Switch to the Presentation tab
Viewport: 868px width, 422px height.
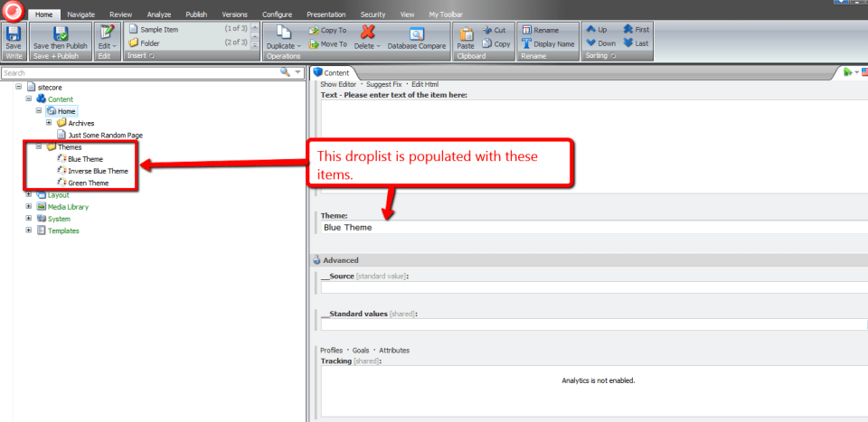(x=325, y=15)
